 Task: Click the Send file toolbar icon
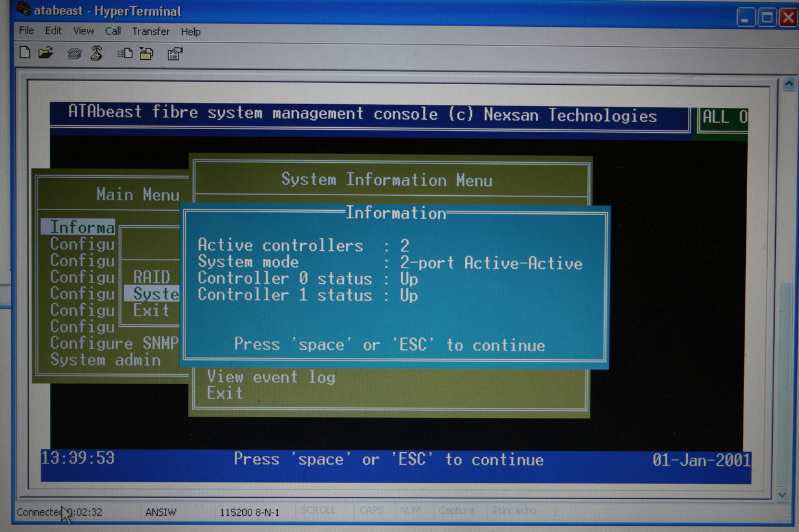(x=125, y=54)
